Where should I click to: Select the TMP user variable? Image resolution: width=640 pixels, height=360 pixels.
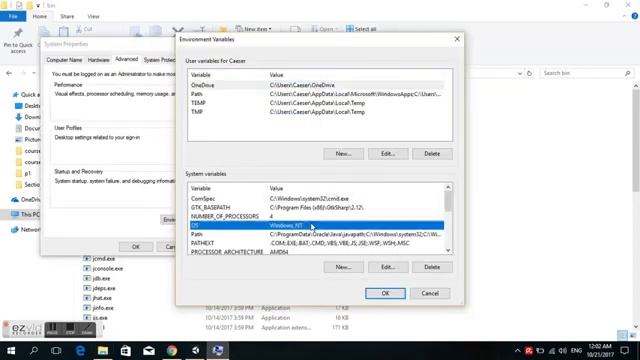317,112
